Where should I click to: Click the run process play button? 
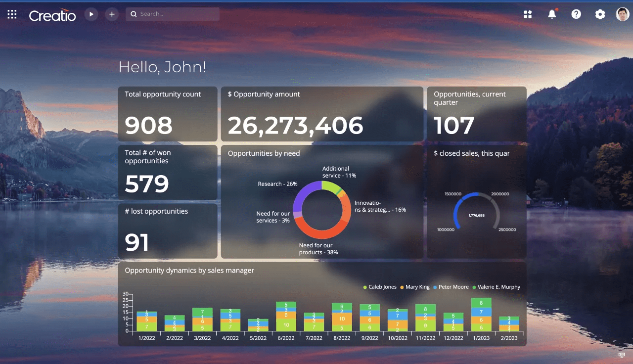(x=91, y=14)
